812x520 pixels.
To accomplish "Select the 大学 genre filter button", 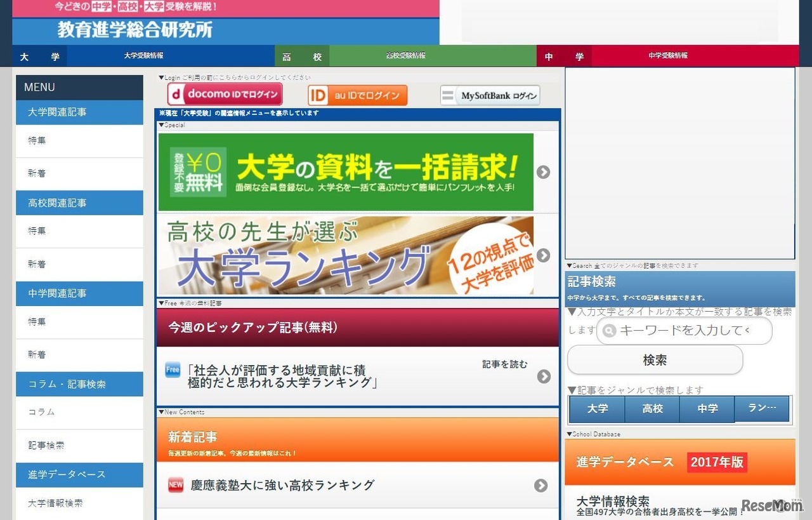I will click(x=597, y=409).
